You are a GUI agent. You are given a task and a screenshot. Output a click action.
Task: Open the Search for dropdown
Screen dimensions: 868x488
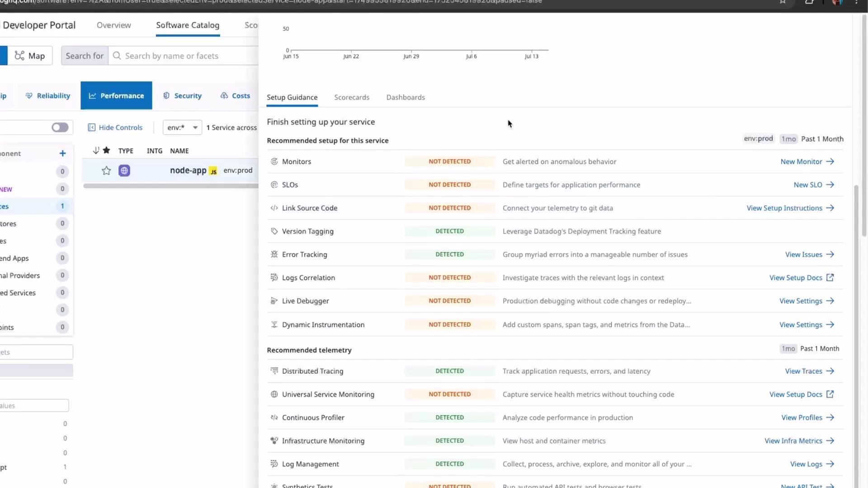[x=85, y=56]
